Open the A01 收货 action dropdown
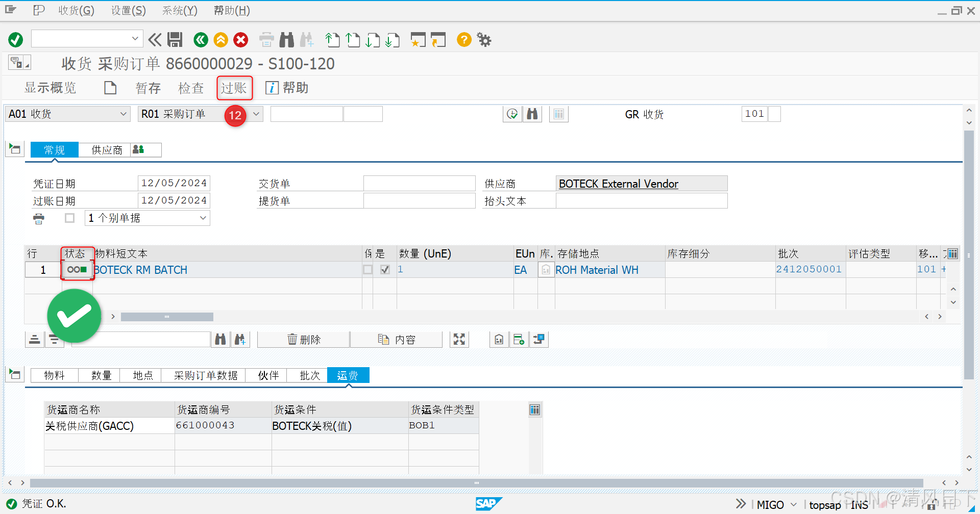The width and height of the screenshot is (980, 514). pyautogui.click(x=123, y=114)
